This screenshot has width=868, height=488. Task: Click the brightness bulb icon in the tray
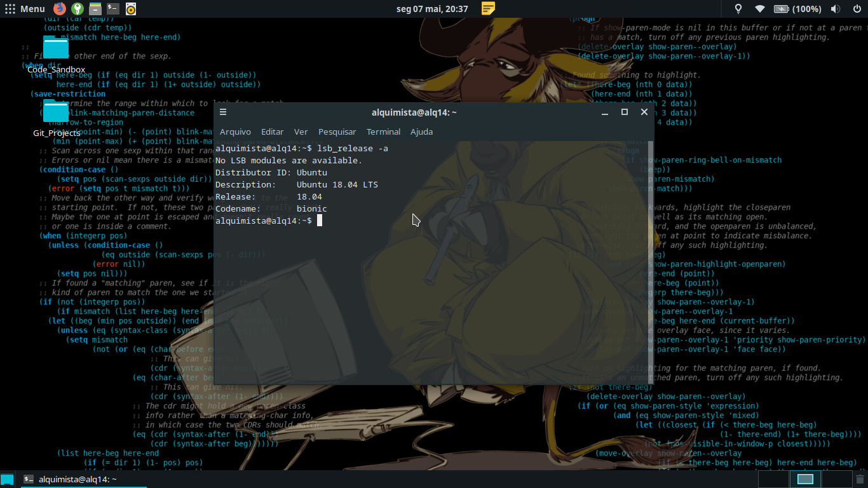click(x=738, y=9)
